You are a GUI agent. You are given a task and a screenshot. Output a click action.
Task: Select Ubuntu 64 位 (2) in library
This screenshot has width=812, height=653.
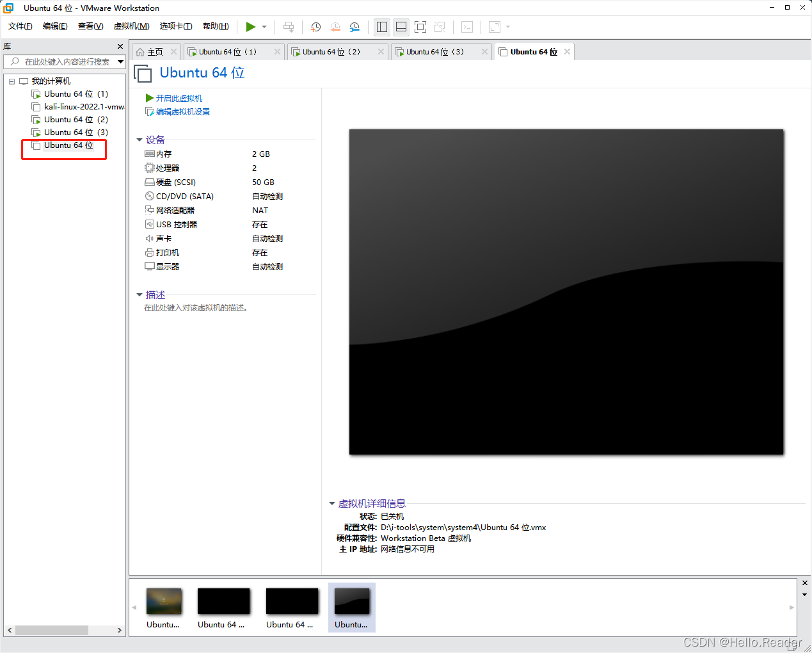click(70, 120)
